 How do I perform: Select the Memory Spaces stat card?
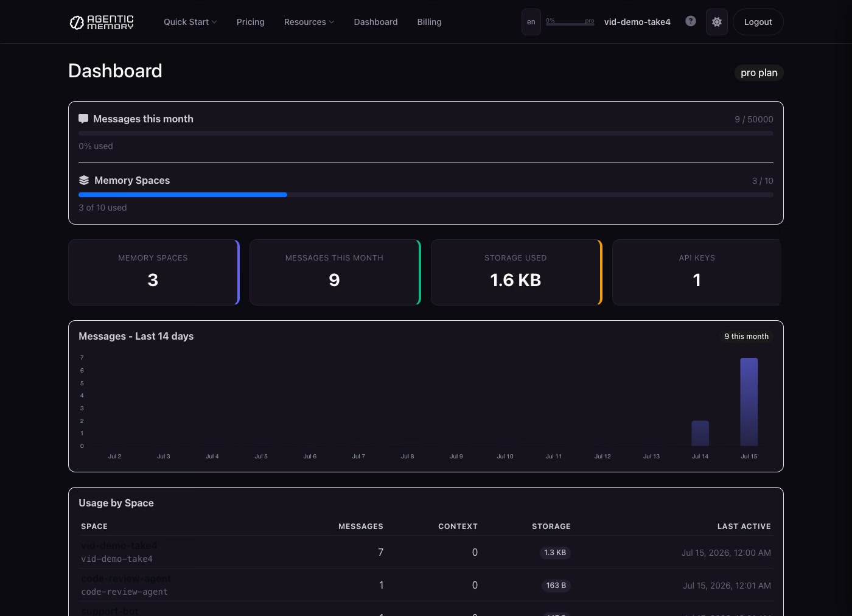[154, 272]
